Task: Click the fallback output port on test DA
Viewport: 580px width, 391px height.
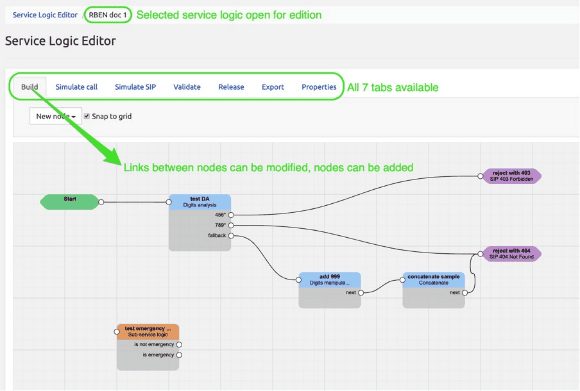Action: click(x=231, y=236)
